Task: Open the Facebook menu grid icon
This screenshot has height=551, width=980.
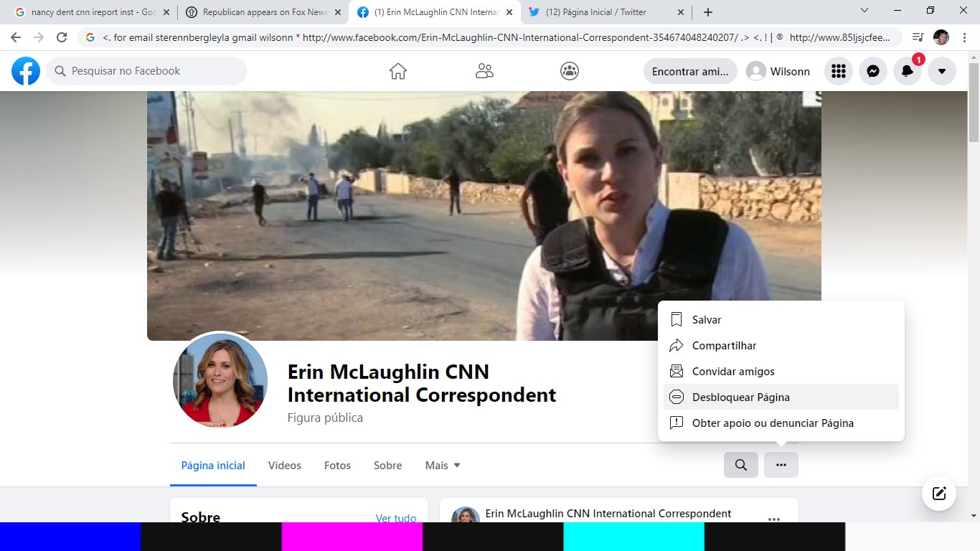Action: point(839,71)
